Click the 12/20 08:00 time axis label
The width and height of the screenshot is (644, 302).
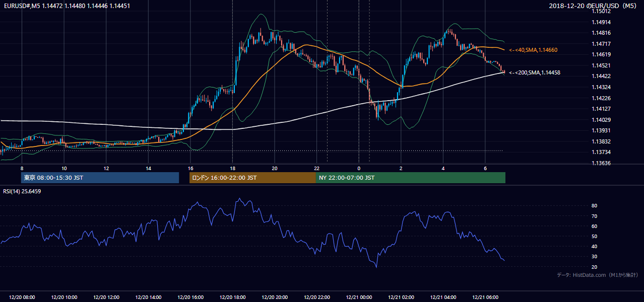pyautogui.click(x=22, y=297)
